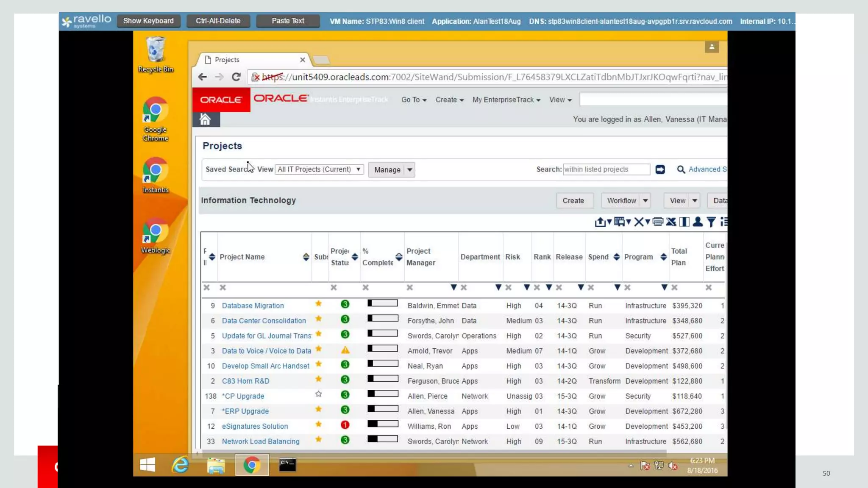The width and height of the screenshot is (868, 488).
Task: Click the funnel filter icon
Action: point(711,222)
